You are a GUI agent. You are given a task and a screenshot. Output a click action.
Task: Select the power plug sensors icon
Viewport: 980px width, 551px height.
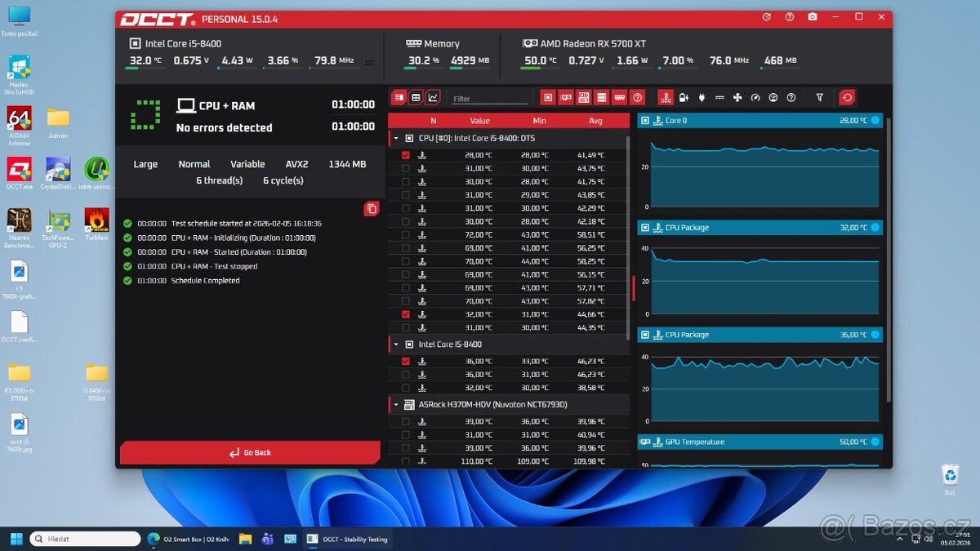pyautogui.click(x=702, y=96)
